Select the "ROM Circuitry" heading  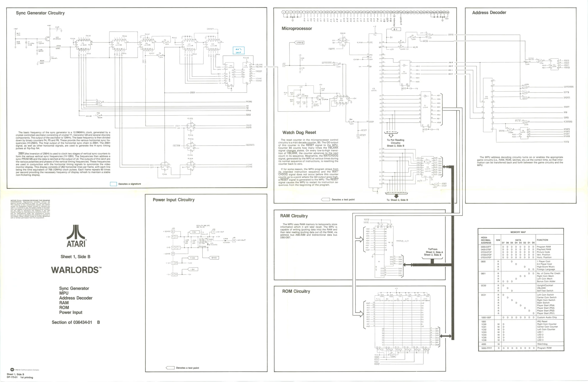pyautogui.click(x=296, y=291)
